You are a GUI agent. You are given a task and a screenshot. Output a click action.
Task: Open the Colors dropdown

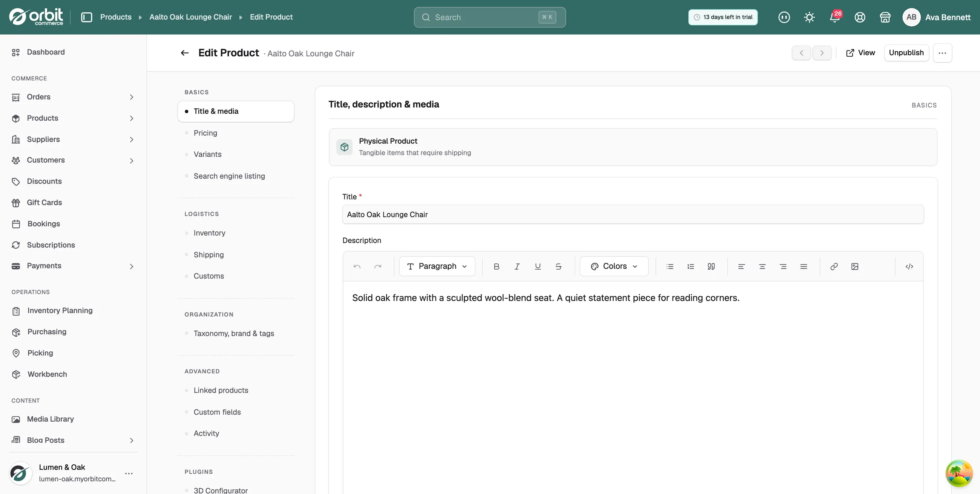(614, 266)
